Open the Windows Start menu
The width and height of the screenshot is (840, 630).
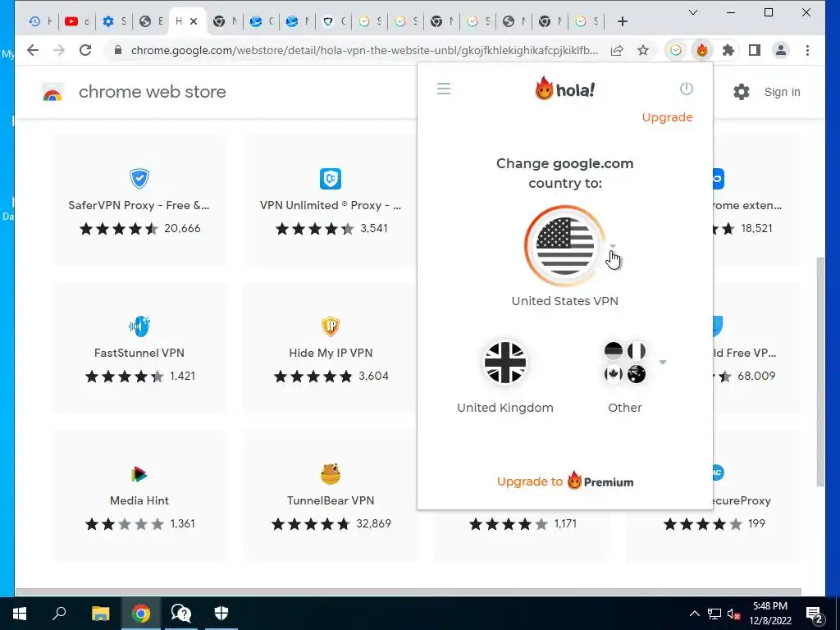[20, 614]
